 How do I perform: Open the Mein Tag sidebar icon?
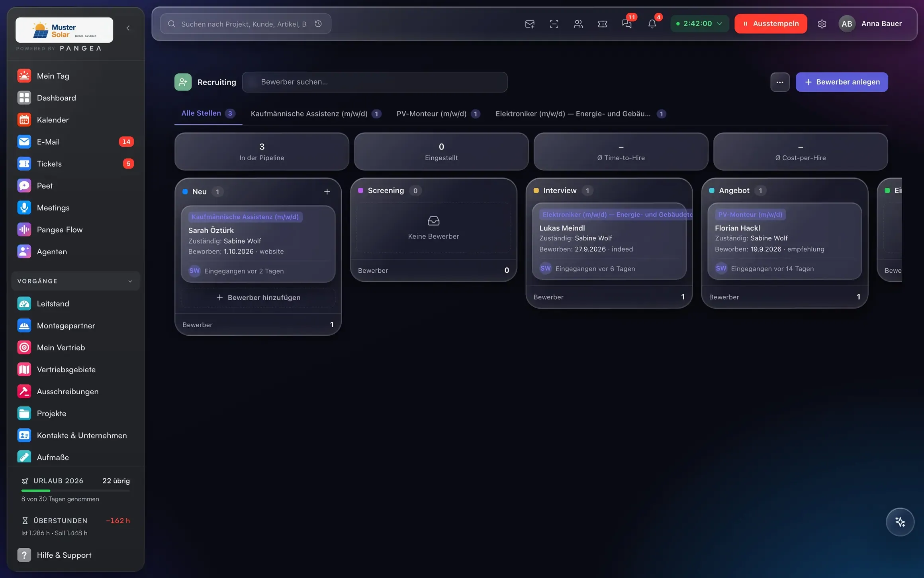point(24,76)
